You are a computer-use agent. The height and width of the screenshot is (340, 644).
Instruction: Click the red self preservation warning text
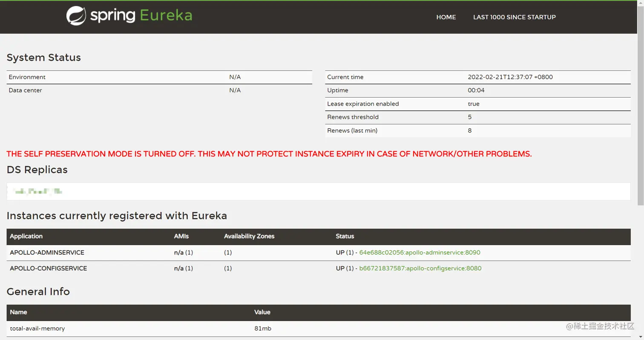tap(269, 154)
